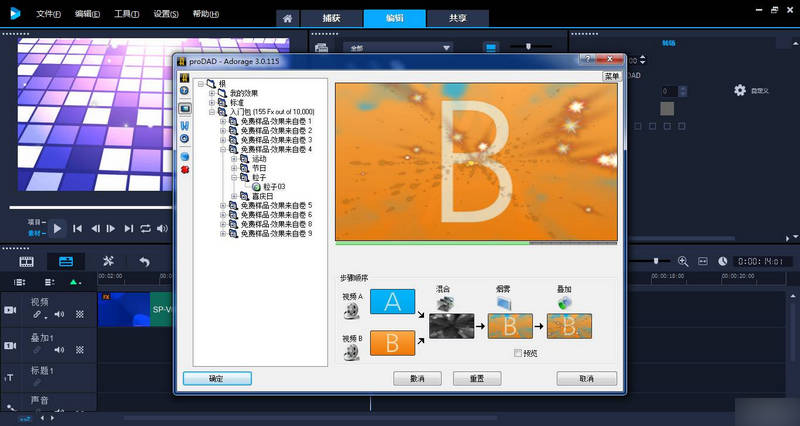Click the 烟雾 step icon
The height and width of the screenshot is (426, 800).
point(503,303)
